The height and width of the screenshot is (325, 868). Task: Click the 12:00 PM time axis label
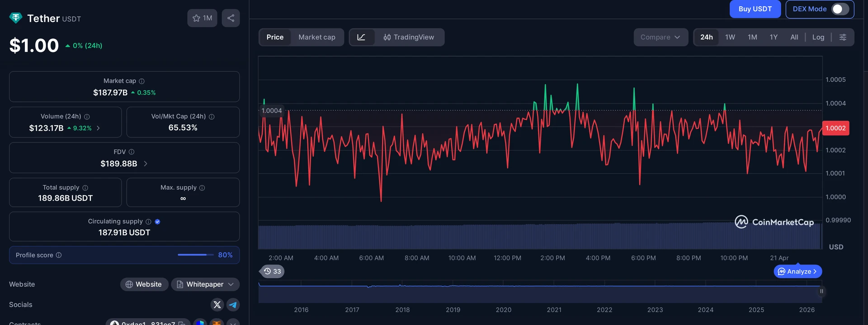click(x=507, y=258)
